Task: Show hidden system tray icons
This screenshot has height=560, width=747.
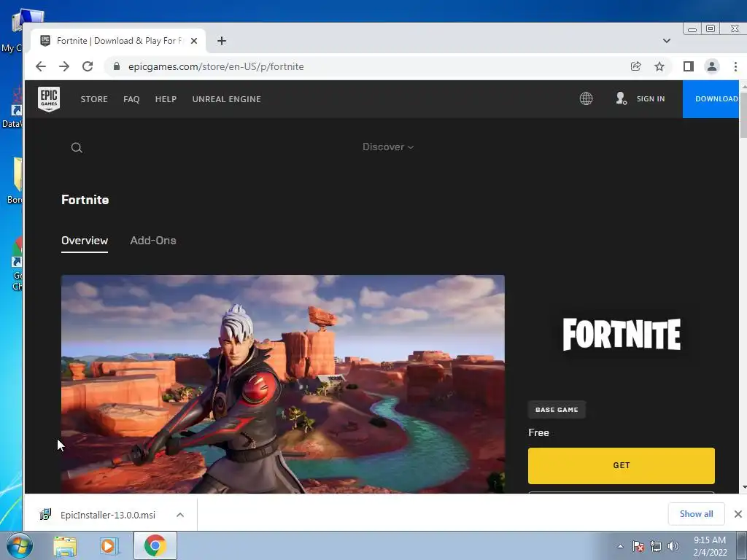Action: [x=620, y=547]
